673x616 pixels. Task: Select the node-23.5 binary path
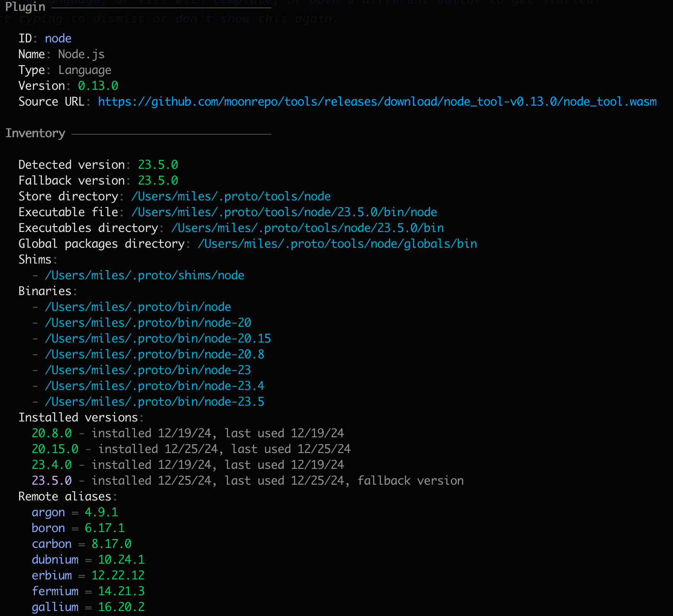coord(155,402)
